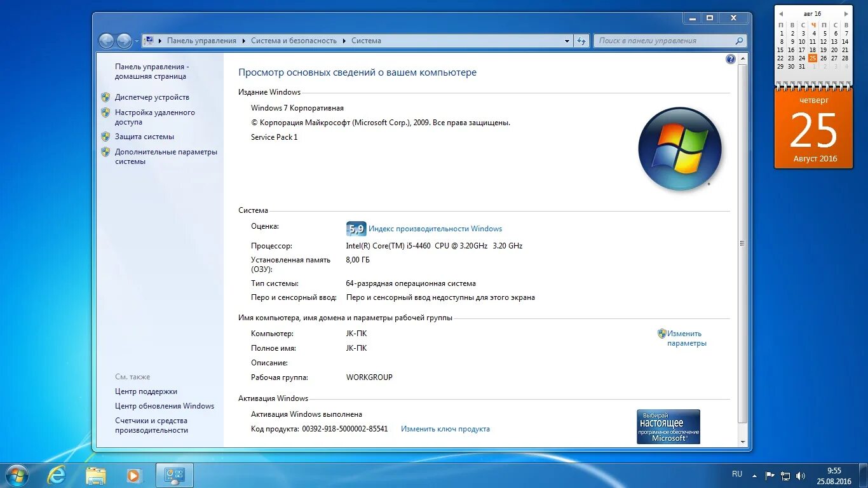Click shield icon next to 'Настройка удаленного доступа'
Image resolution: width=868 pixels, height=488 pixels.
point(105,112)
